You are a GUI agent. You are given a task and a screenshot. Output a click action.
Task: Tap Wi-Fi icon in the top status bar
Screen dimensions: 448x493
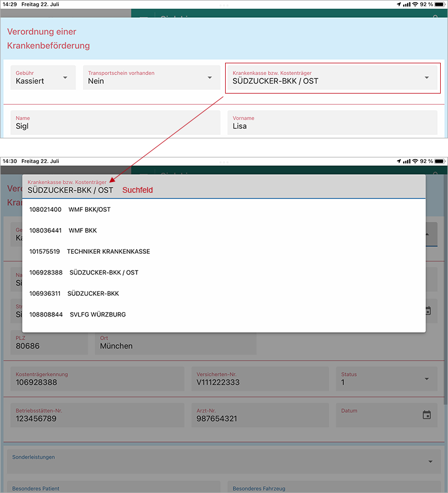click(x=416, y=4)
